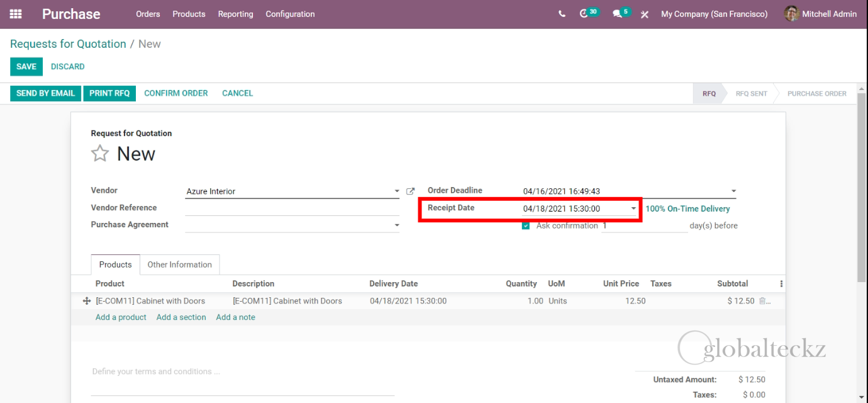Viewport: 868px width, 403px height.
Task: Open the Order Deadline date picker arrow
Action: tap(733, 191)
